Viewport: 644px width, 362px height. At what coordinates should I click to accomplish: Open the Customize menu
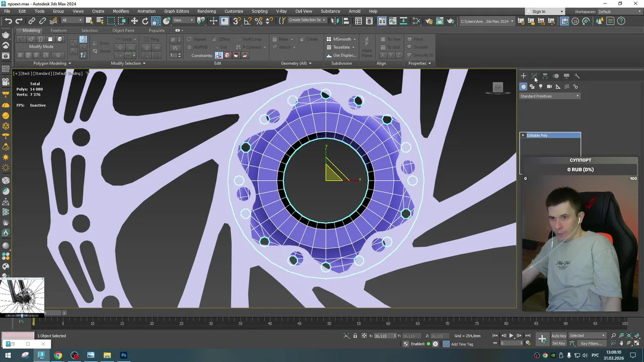click(x=233, y=11)
